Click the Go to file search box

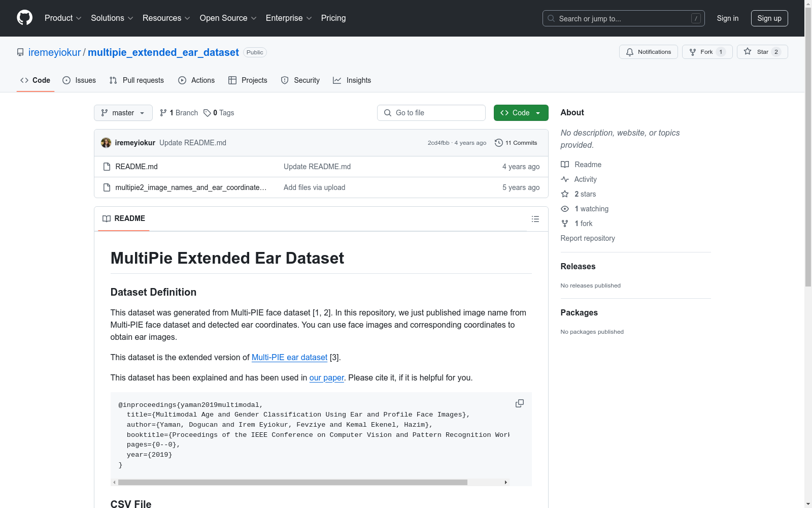tap(431, 113)
